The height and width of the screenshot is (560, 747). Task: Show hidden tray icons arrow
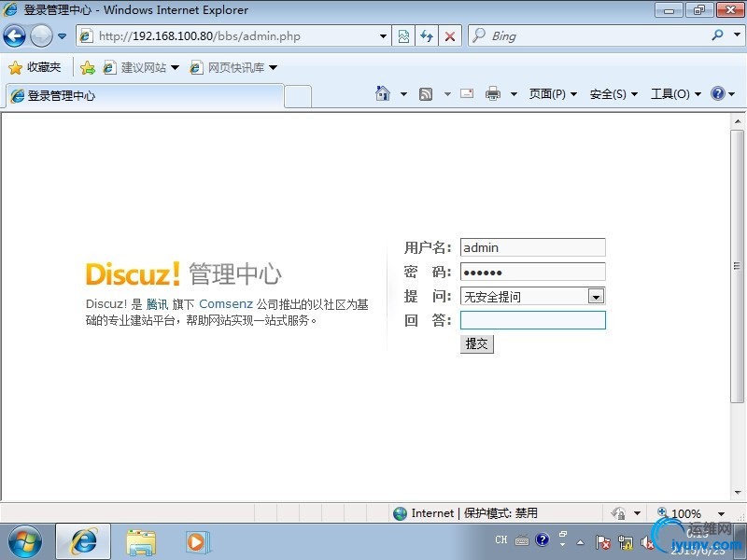(580, 542)
